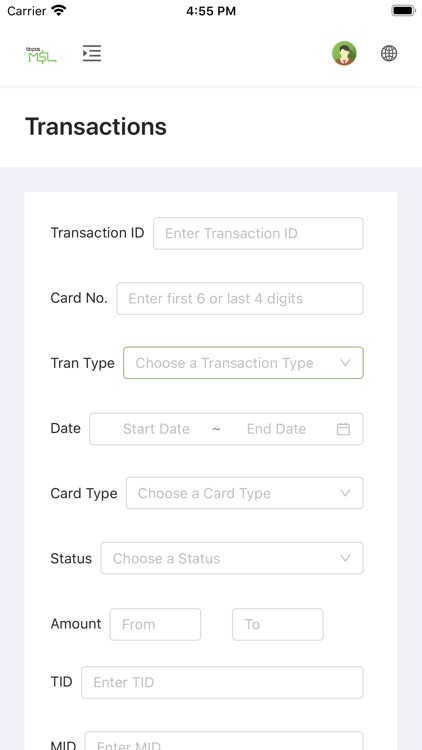
Task: Expand the Tran Type dropdown chevron
Action: 345,363
